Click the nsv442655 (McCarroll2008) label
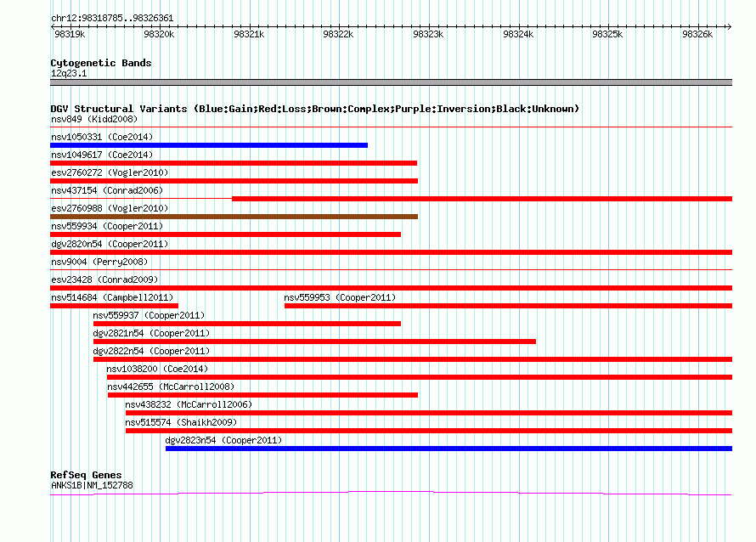This screenshot has height=542, width=756. [171, 387]
